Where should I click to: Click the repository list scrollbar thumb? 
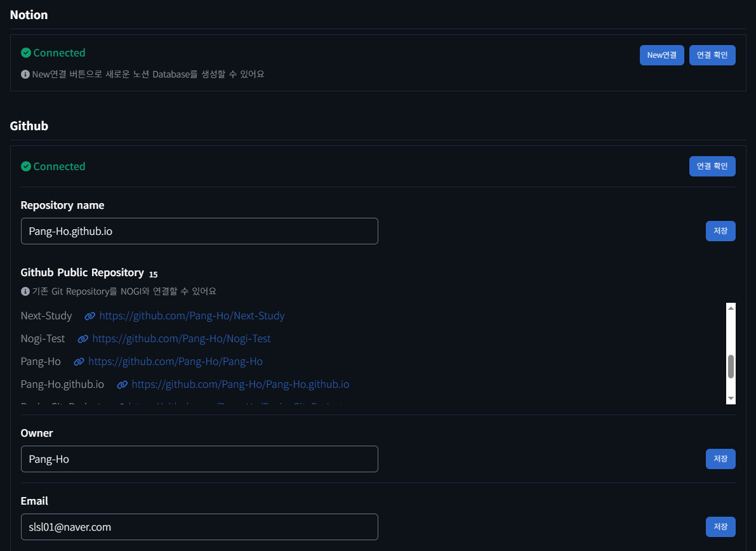731,367
